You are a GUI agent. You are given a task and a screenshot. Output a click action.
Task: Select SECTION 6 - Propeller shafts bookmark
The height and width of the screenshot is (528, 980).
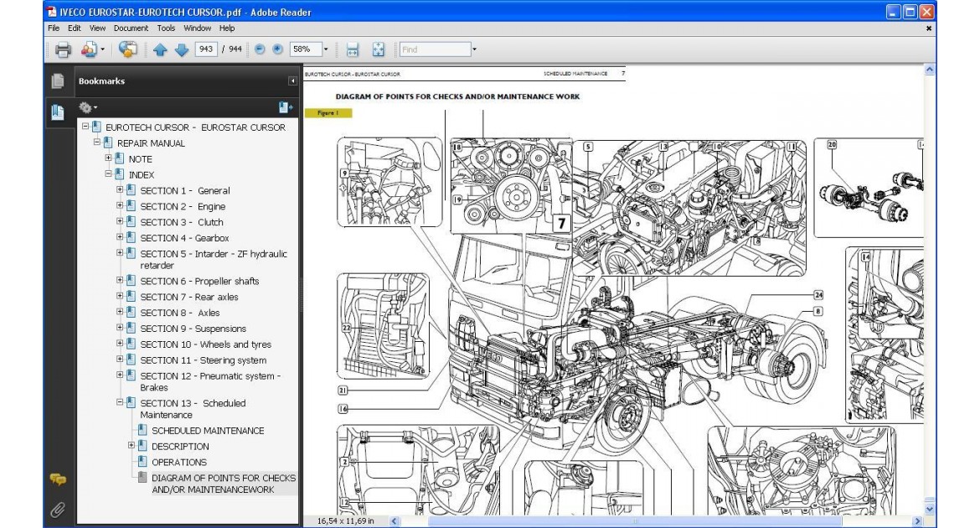click(199, 281)
